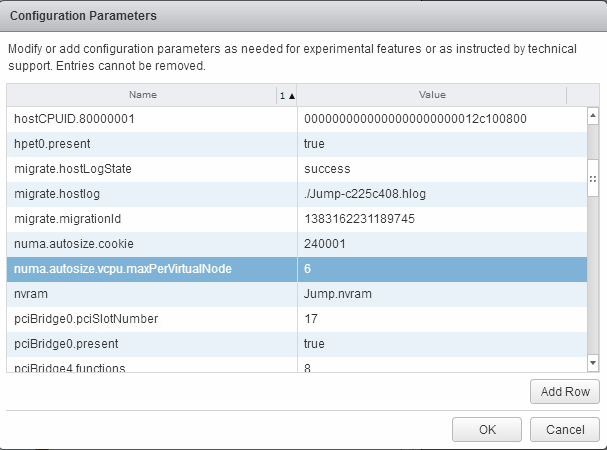Click the numa.autosize.cookie value 240001

click(x=324, y=243)
